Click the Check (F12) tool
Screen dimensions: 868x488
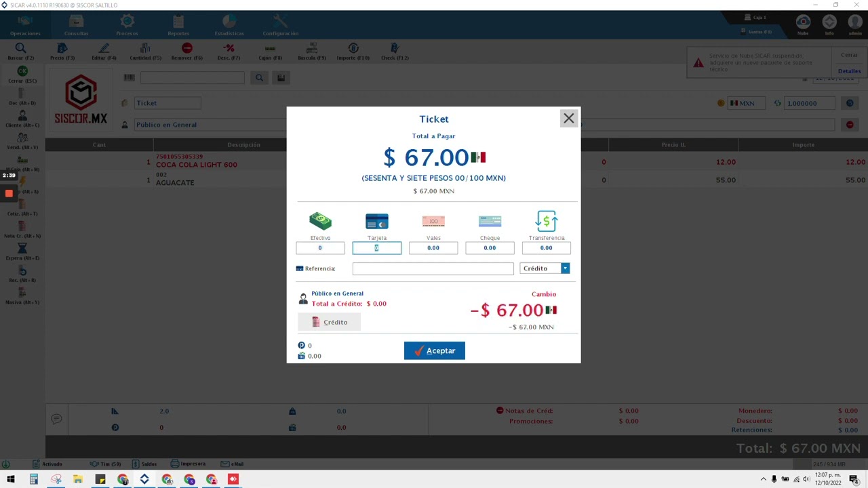click(395, 52)
